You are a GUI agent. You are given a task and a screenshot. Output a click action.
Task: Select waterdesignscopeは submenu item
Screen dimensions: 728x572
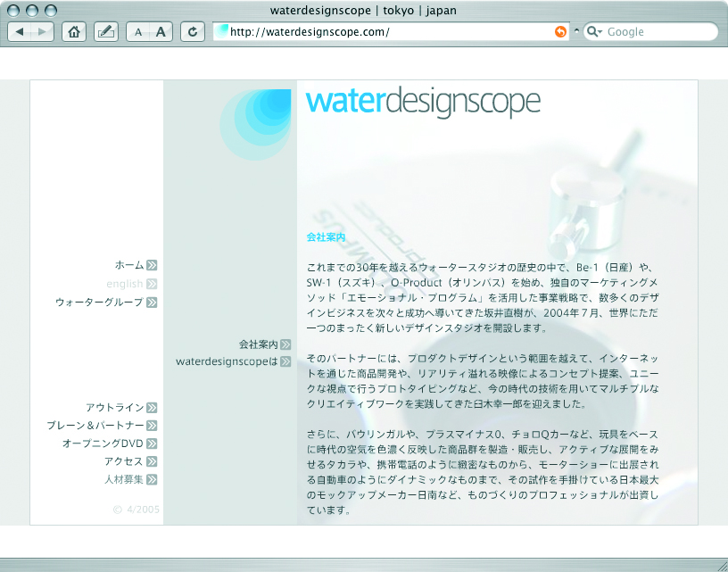227,361
